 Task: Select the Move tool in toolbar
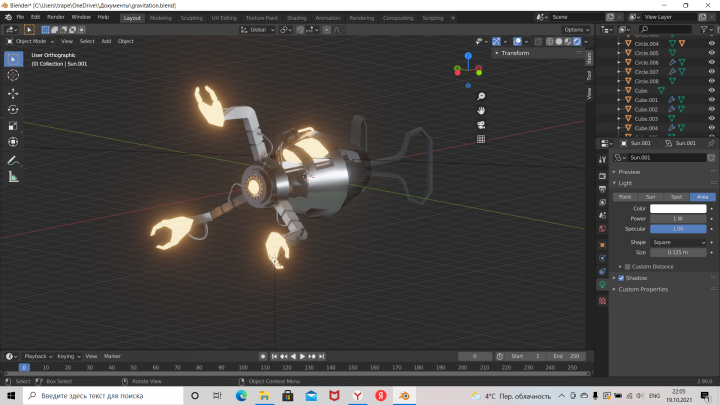(x=13, y=94)
